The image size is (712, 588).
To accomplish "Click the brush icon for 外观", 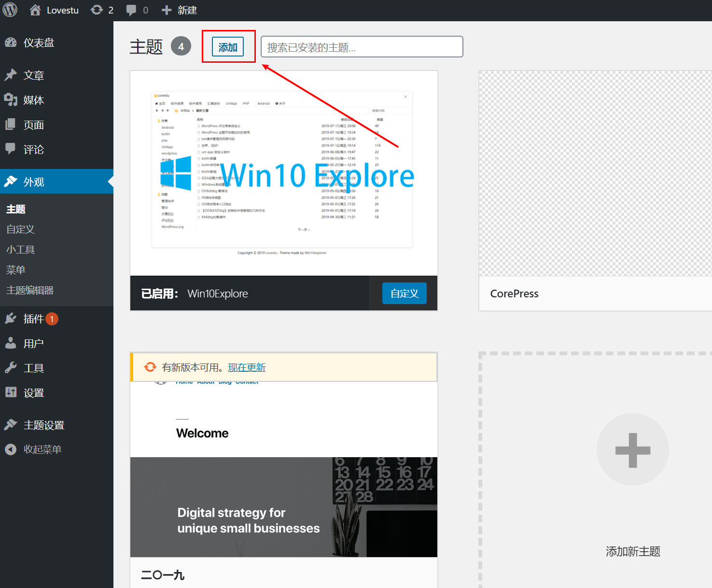I will click(11, 182).
